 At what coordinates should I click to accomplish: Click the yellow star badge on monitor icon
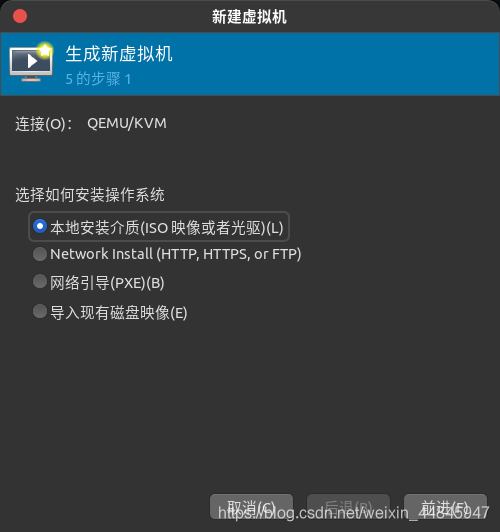coord(45,50)
